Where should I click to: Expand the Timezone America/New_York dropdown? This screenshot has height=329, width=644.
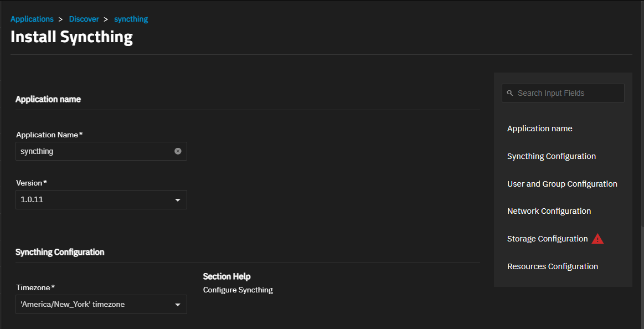101,305
